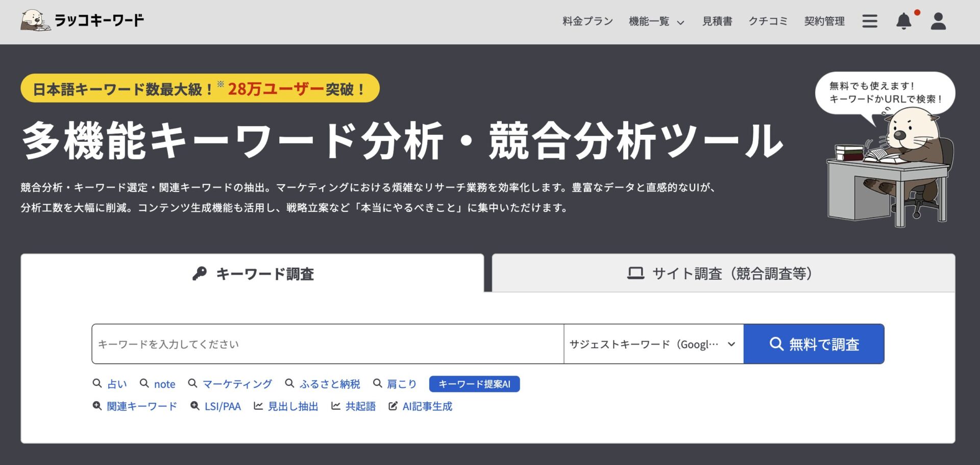Check notifications via the bell icon
The height and width of the screenshot is (465, 980).
point(904,21)
